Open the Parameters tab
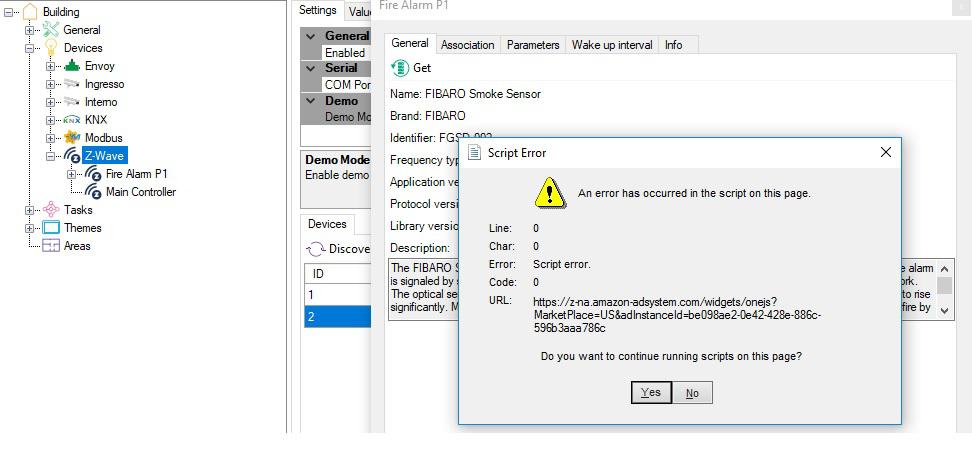Viewport: 972px width, 460px height. [x=532, y=45]
